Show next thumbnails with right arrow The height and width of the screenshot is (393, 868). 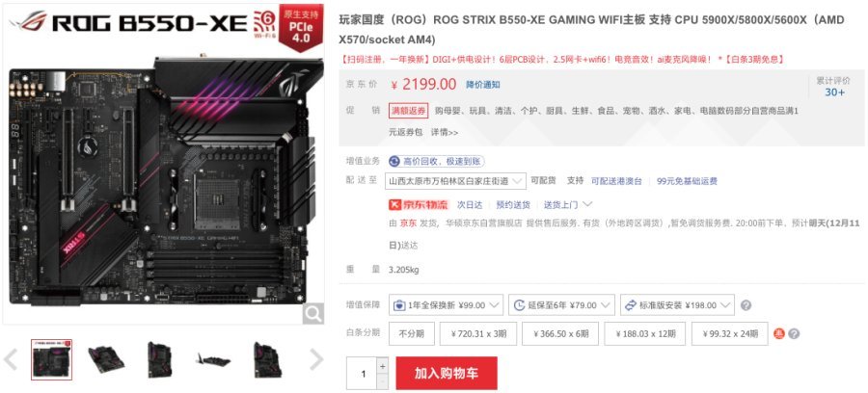(x=316, y=359)
